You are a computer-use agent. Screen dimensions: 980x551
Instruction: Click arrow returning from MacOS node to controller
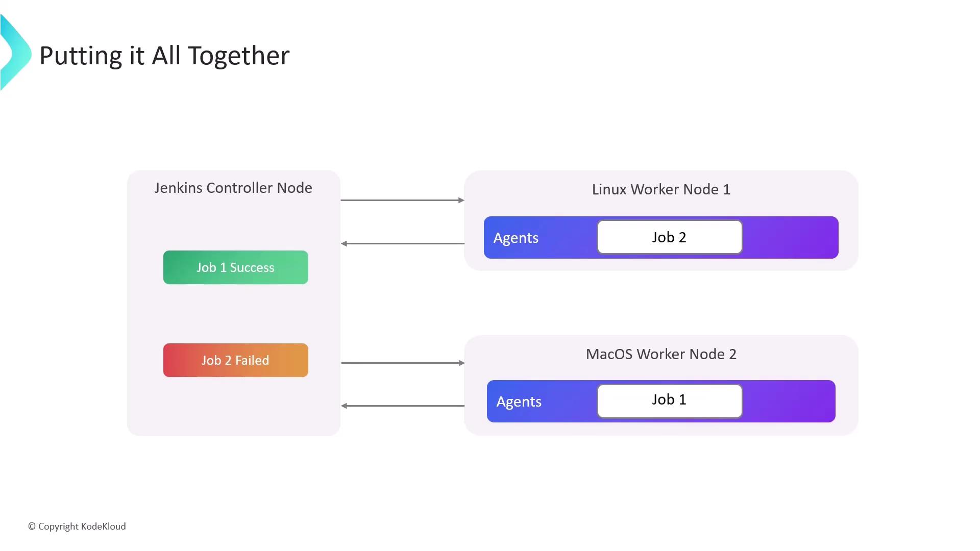402,406
